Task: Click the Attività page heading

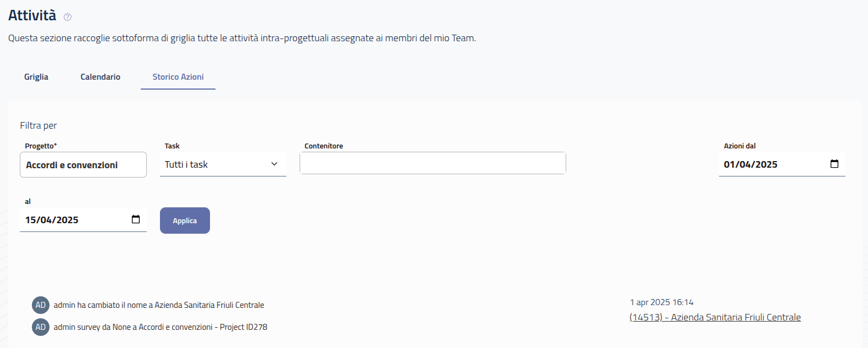Action: pyautogui.click(x=32, y=15)
